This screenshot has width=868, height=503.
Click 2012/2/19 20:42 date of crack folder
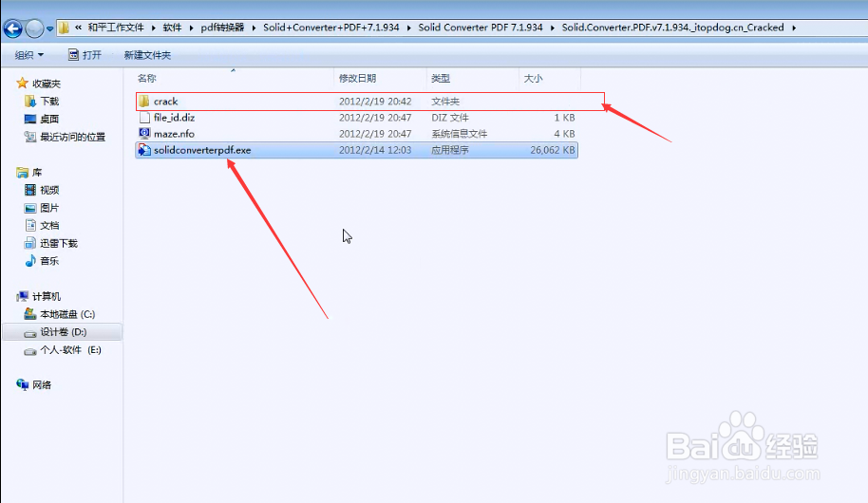[x=375, y=102]
